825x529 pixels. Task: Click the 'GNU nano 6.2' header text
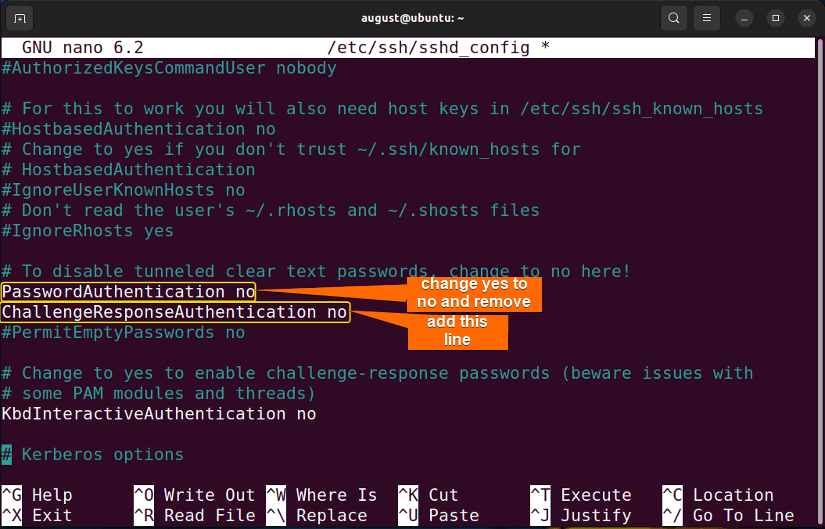click(83, 48)
